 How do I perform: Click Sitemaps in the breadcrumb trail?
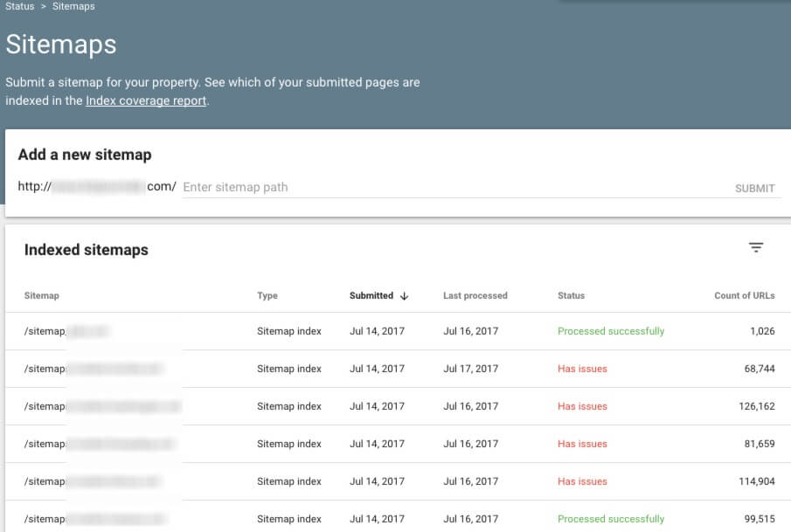click(72, 6)
